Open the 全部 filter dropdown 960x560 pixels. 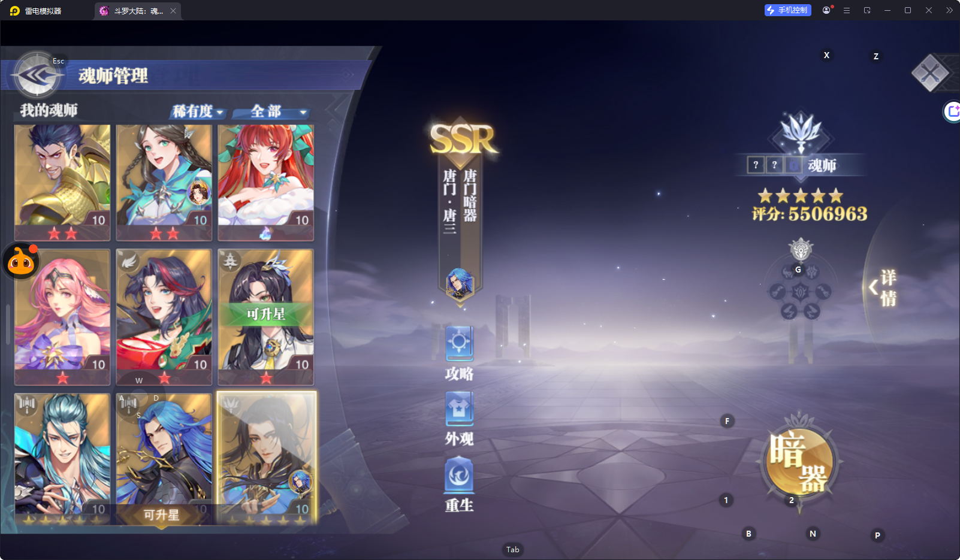pos(271,111)
